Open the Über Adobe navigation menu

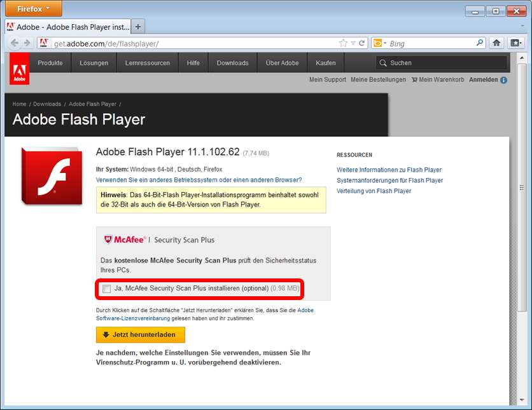[x=283, y=63]
